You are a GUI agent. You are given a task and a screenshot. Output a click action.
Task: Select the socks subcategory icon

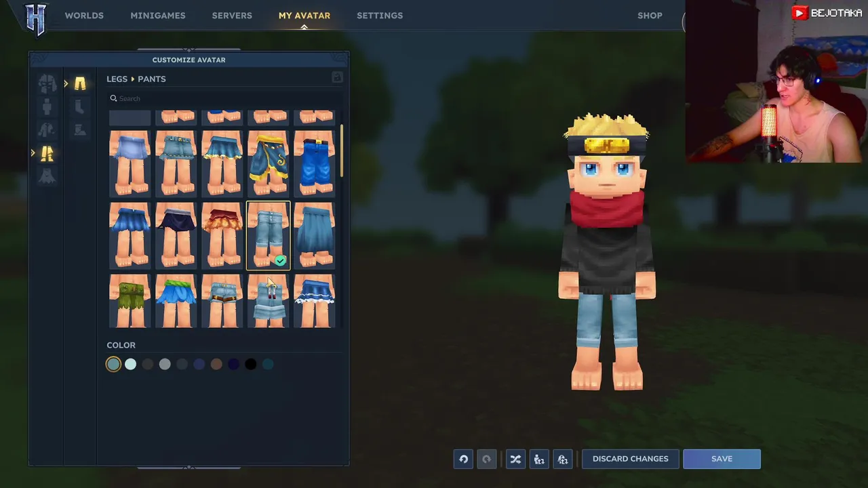pos(80,106)
